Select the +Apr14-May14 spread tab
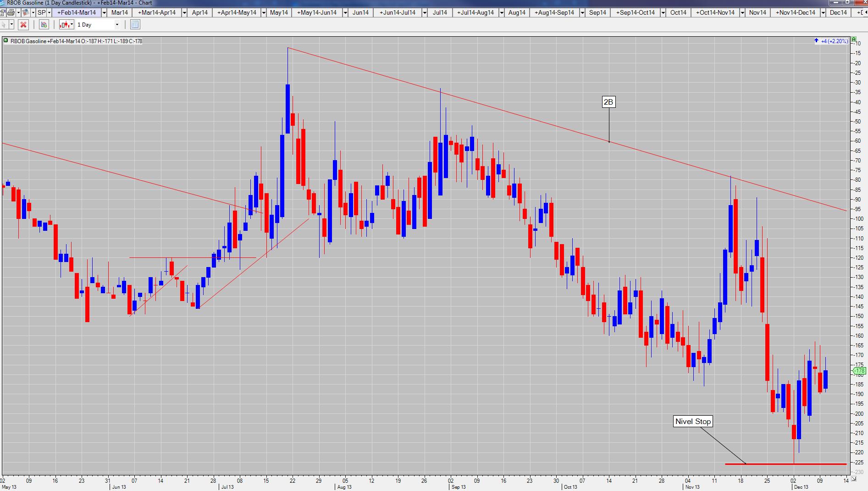The image size is (868, 491). point(237,12)
